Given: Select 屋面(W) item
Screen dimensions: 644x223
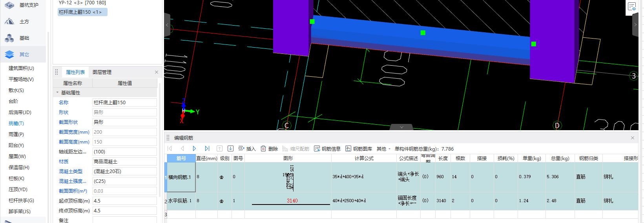Looking at the screenshot, I should (17, 156).
